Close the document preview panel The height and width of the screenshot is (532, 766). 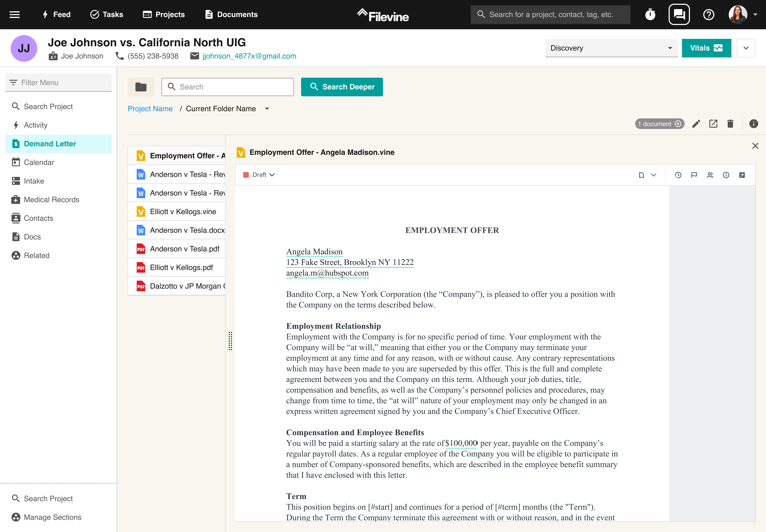click(755, 146)
